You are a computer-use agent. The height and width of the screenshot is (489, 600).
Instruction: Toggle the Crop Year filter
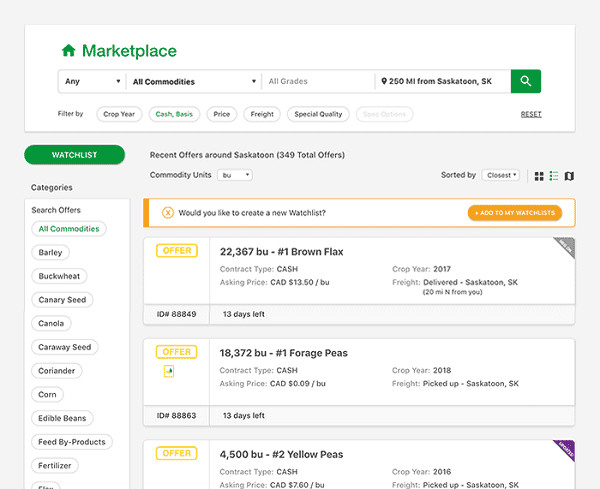pos(119,114)
